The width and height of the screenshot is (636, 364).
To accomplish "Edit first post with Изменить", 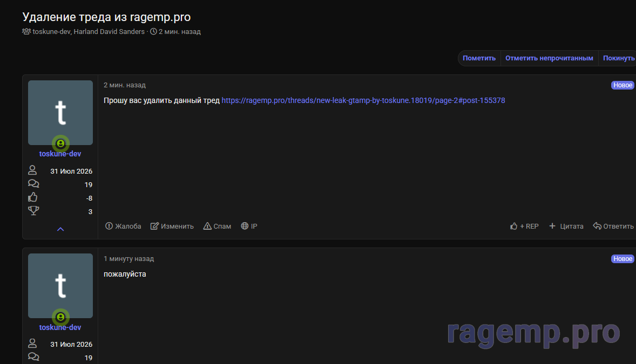I will pyautogui.click(x=172, y=226).
